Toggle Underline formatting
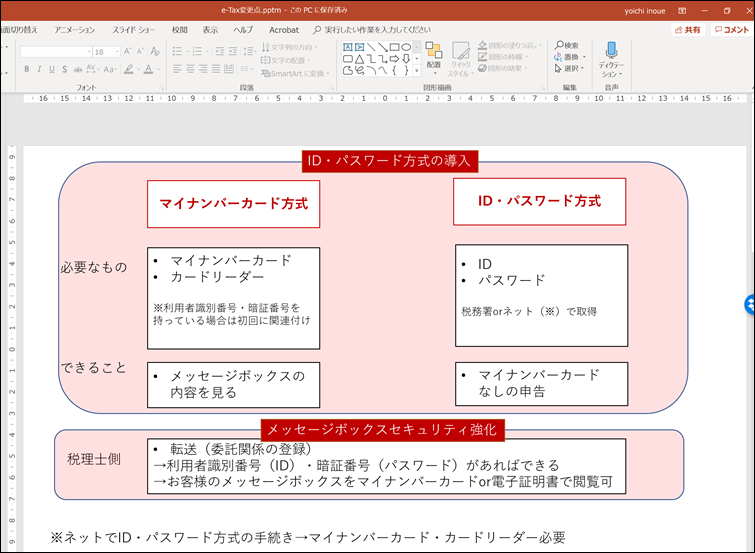This screenshot has width=755, height=553. tap(53, 69)
